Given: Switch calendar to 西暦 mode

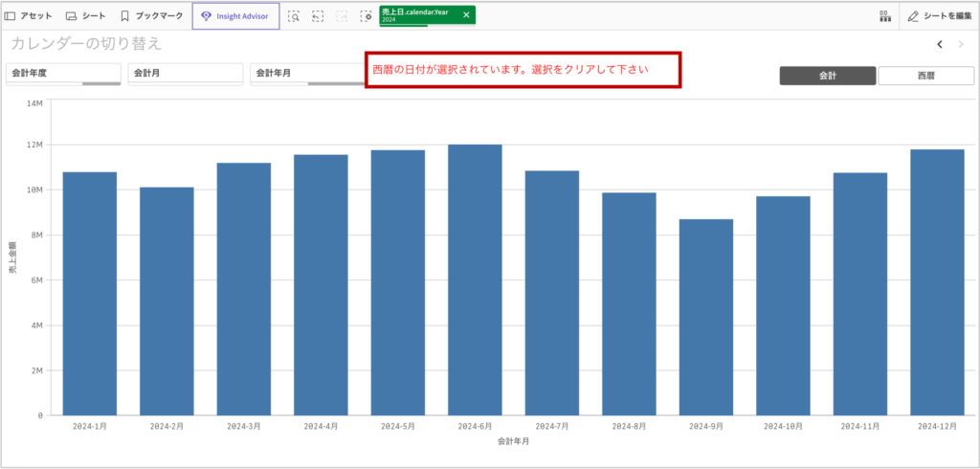Looking at the screenshot, I should point(925,76).
